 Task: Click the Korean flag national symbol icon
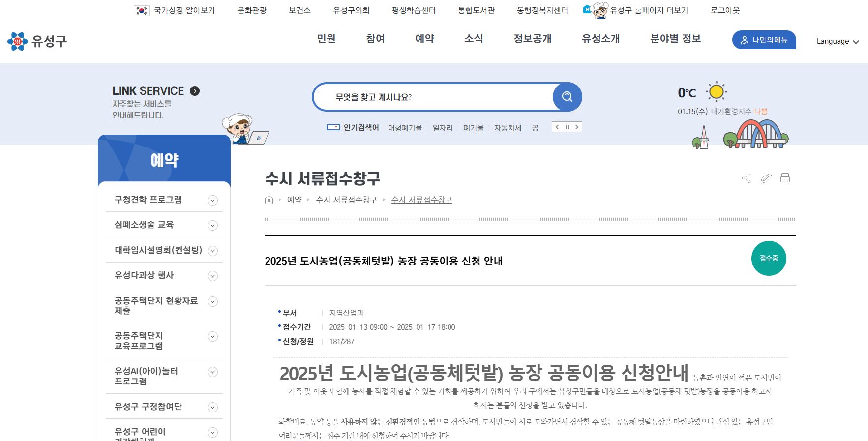point(142,10)
